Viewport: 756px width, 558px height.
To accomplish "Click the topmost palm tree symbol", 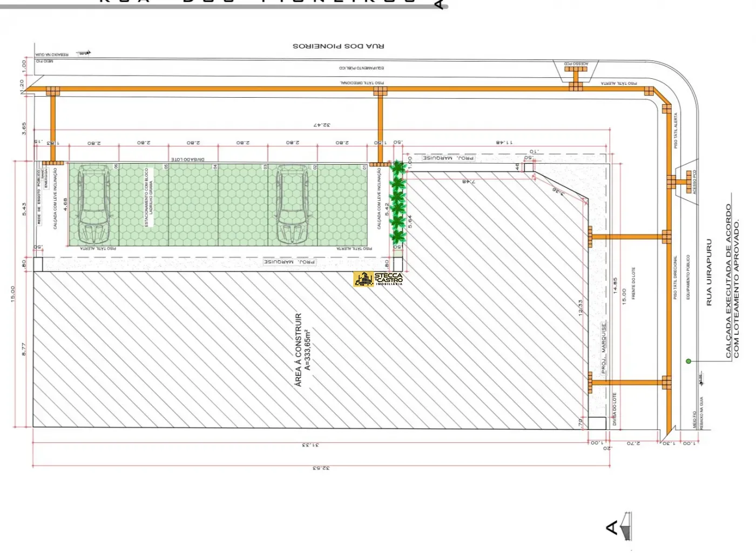I will tap(398, 168).
